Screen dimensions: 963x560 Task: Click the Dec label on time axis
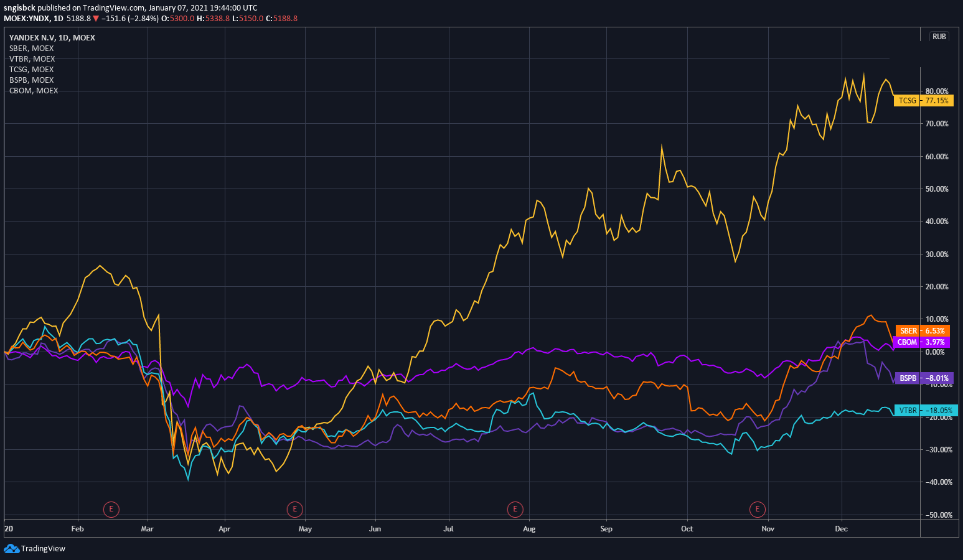tap(842, 529)
